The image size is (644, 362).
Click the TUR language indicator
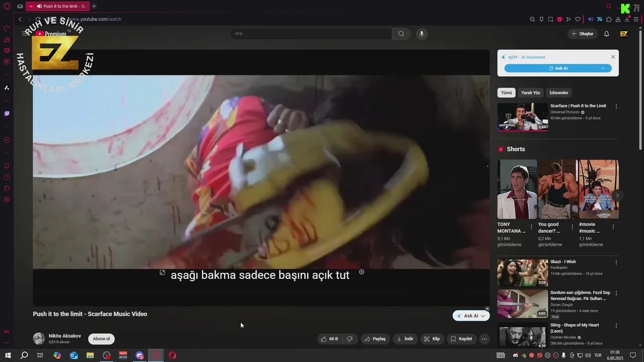[598, 355]
